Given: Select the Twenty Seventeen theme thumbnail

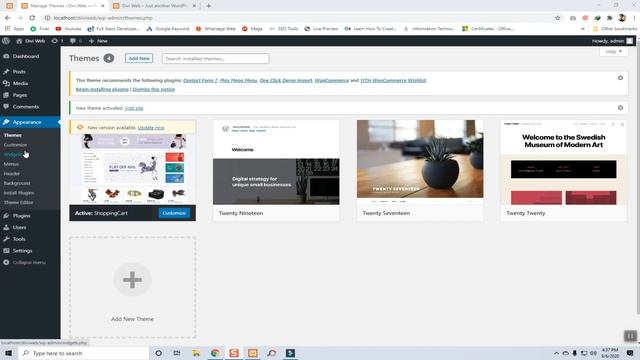Looking at the screenshot, I should click(420, 162).
